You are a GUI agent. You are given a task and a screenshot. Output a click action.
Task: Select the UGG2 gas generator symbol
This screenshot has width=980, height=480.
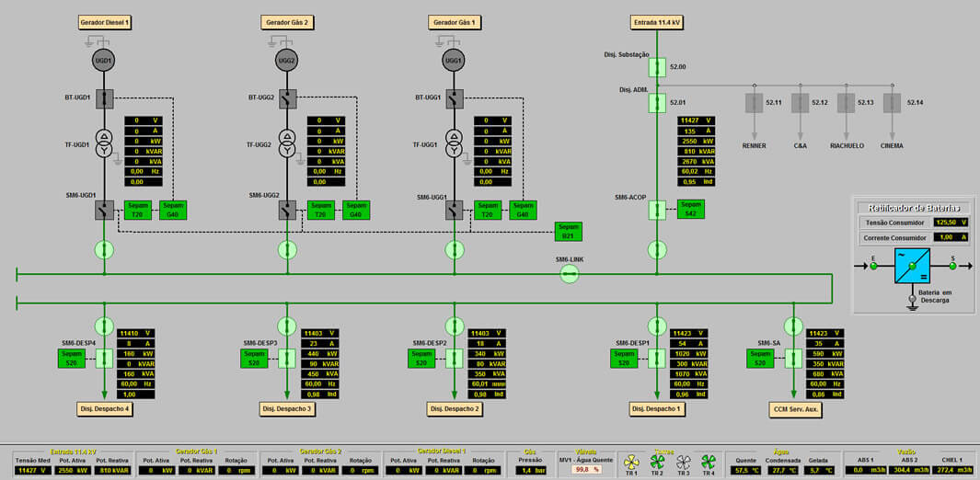[x=287, y=61]
